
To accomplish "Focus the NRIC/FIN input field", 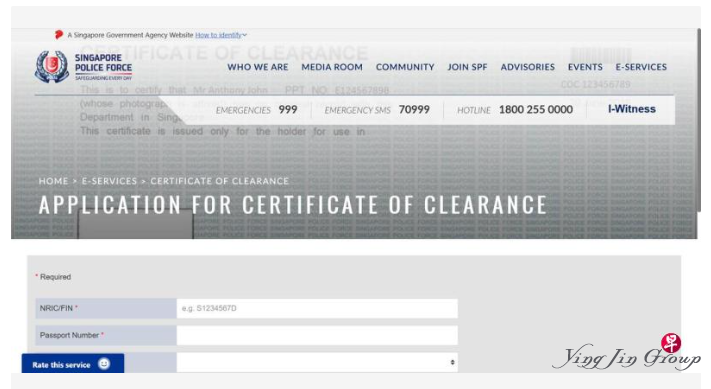I will click(317, 308).
